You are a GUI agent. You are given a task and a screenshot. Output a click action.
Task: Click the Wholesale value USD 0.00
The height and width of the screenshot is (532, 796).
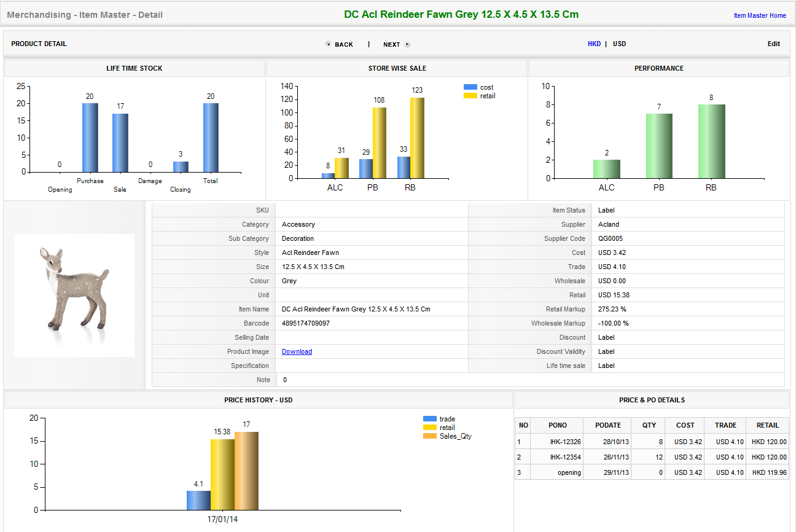point(612,281)
